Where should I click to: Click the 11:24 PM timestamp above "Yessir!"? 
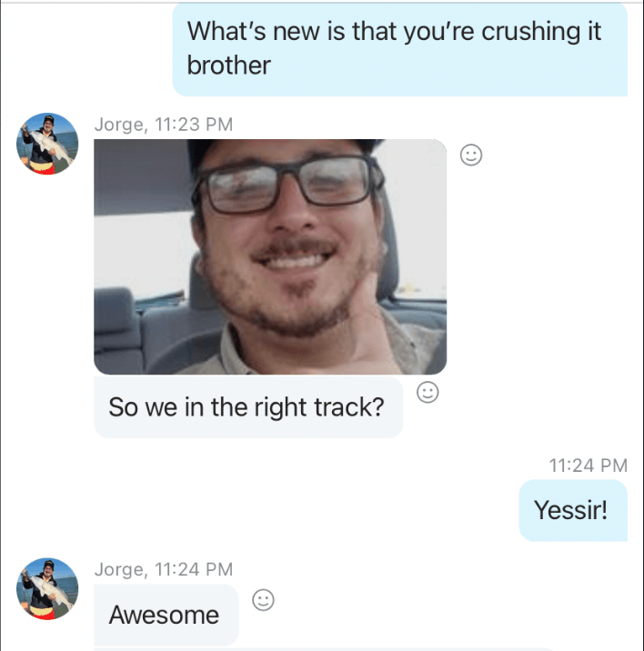click(x=588, y=466)
